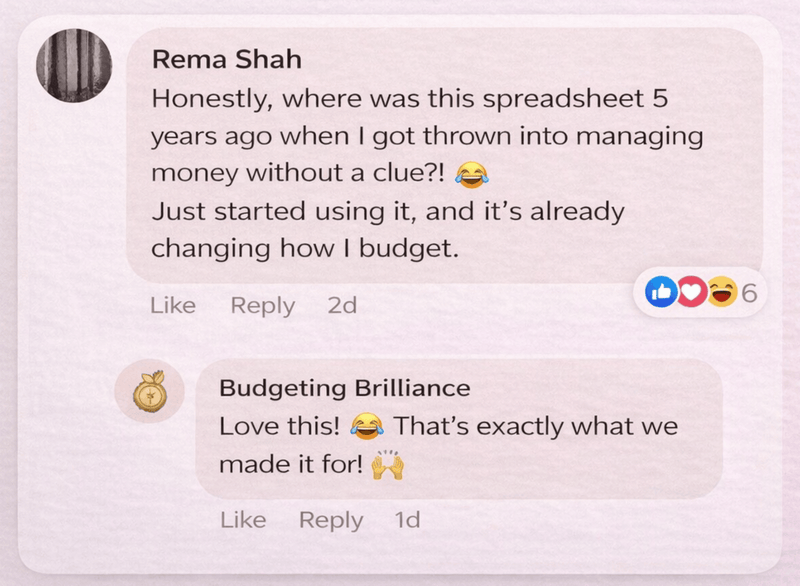
Task: Click the raised hands emoji in the reply
Action: [x=386, y=465]
